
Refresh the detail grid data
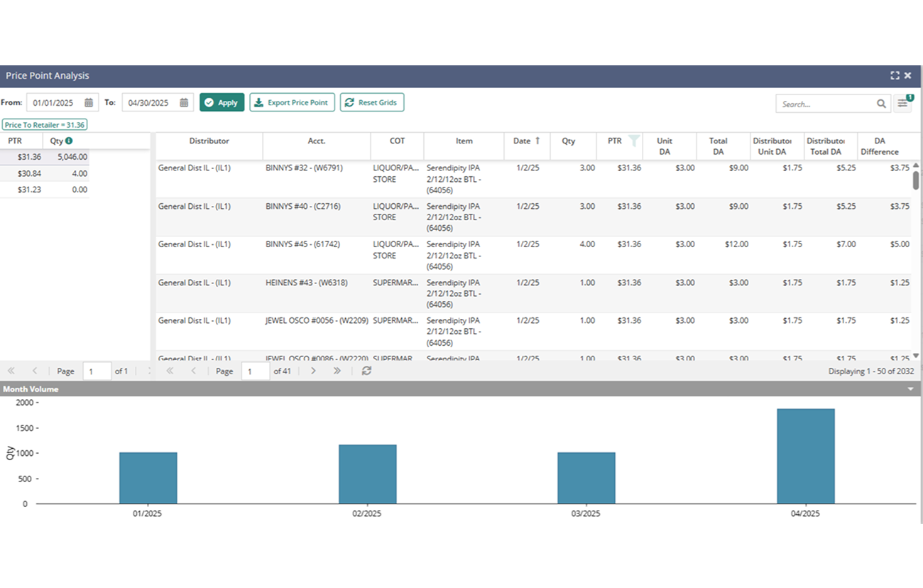366,371
